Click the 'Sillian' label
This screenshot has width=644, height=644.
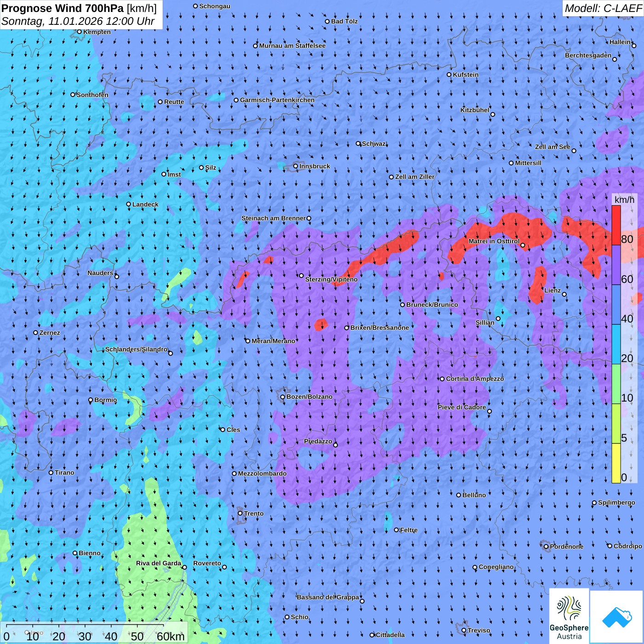(x=485, y=322)
